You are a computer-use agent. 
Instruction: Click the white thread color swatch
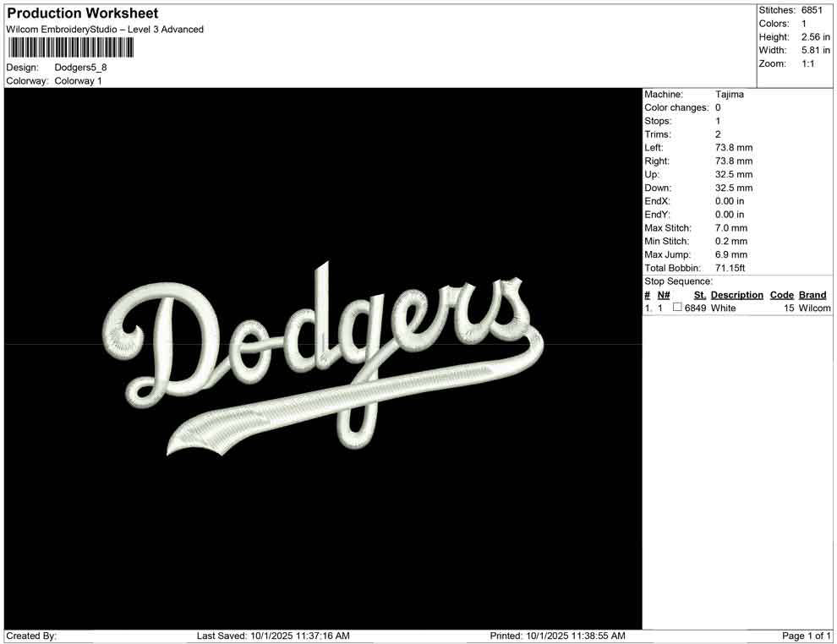point(677,307)
